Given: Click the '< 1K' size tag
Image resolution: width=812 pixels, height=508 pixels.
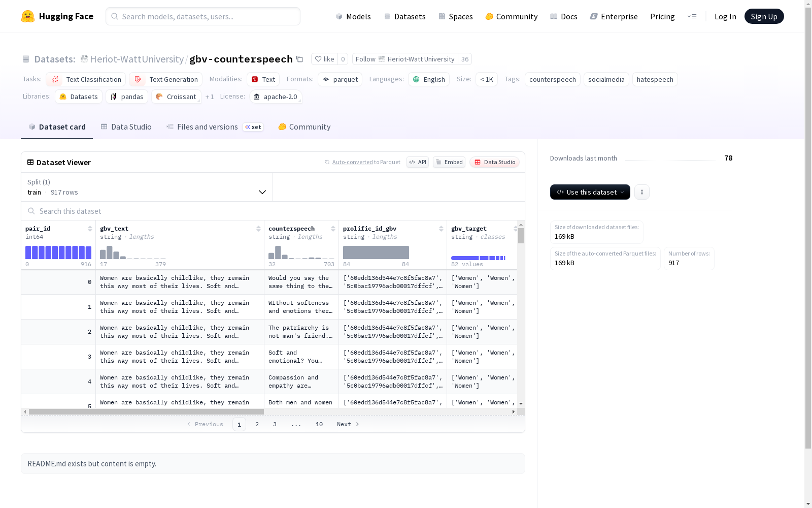Looking at the screenshot, I should pos(487,79).
